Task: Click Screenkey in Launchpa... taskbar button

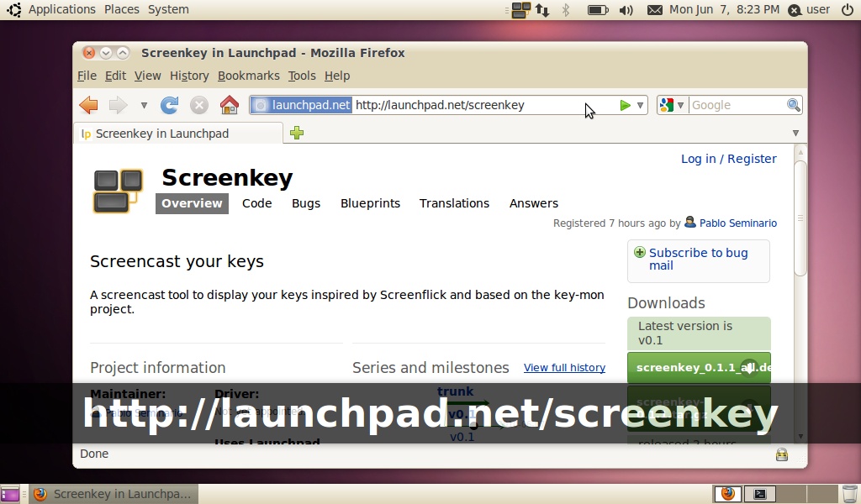Action: (x=114, y=494)
